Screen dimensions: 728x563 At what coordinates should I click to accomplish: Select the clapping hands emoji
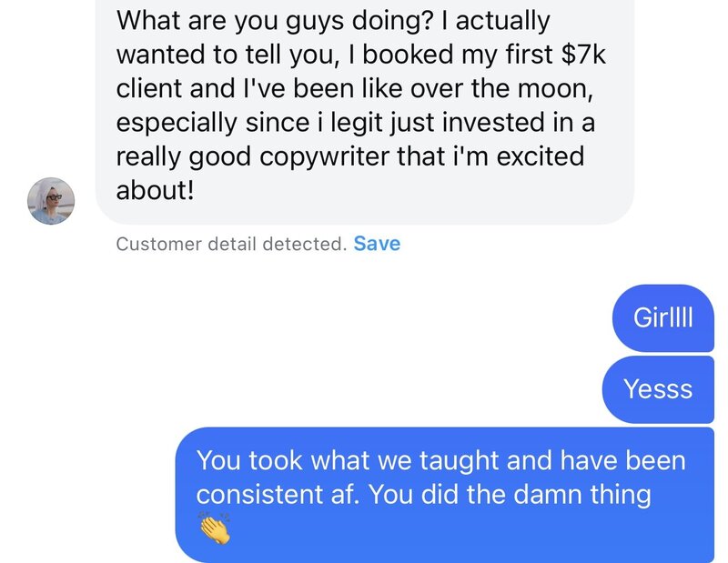[x=215, y=529]
